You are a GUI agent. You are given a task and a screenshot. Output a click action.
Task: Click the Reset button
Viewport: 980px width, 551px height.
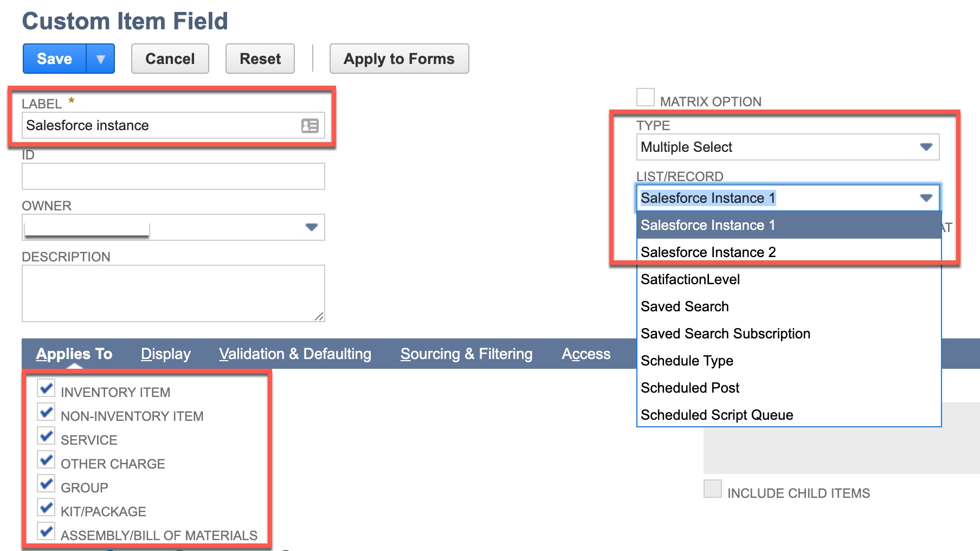[260, 59]
